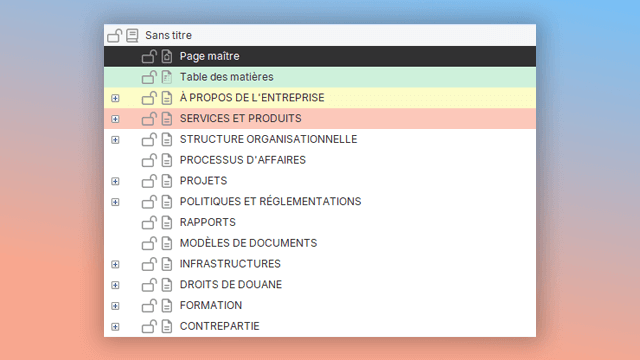Click page icon of MODÈLES DE DOCUMENTS
This screenshot has height=360, width=640.
click(167, 243)
